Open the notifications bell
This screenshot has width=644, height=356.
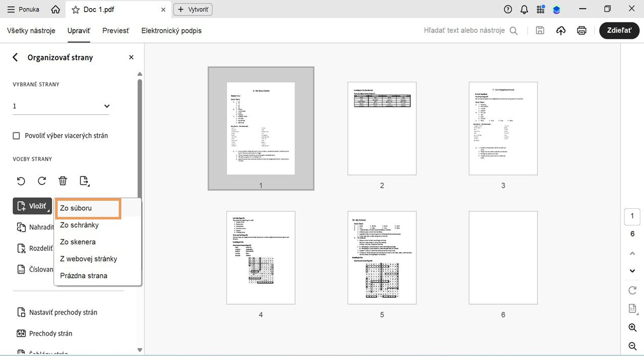coord(524,9)
